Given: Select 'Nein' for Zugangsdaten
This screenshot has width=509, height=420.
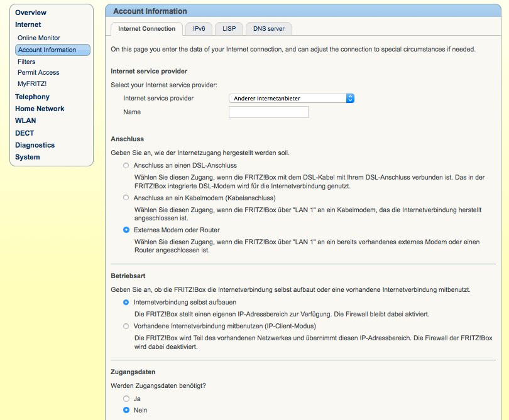Looking at the screenshot, I should coord(126,411).
